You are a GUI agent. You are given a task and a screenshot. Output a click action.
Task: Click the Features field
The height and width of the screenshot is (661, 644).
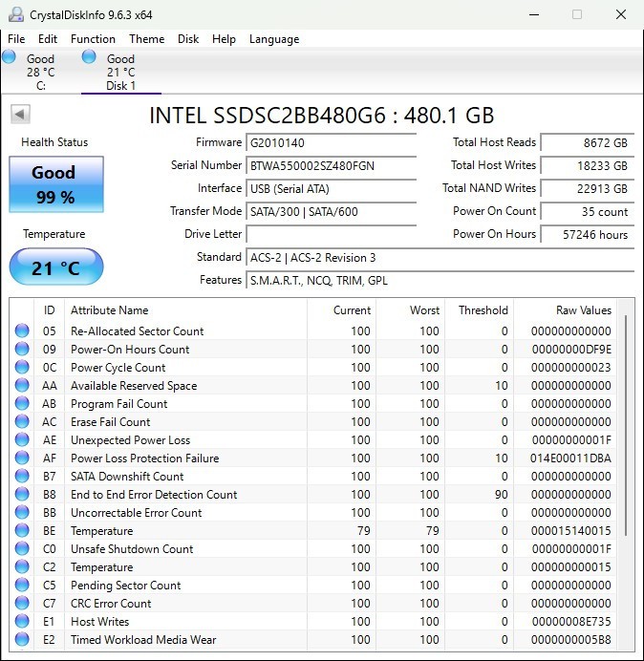click(x=440, y=280)
